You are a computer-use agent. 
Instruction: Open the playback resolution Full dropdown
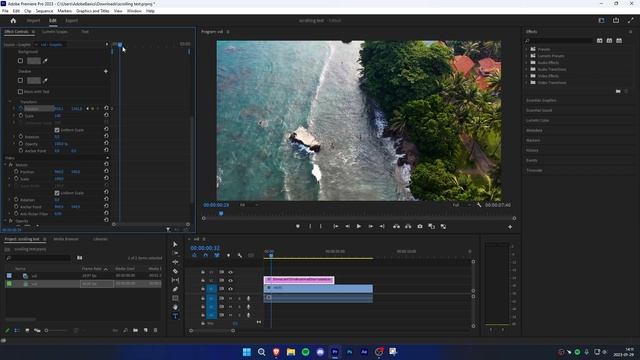tap(461, 205)
